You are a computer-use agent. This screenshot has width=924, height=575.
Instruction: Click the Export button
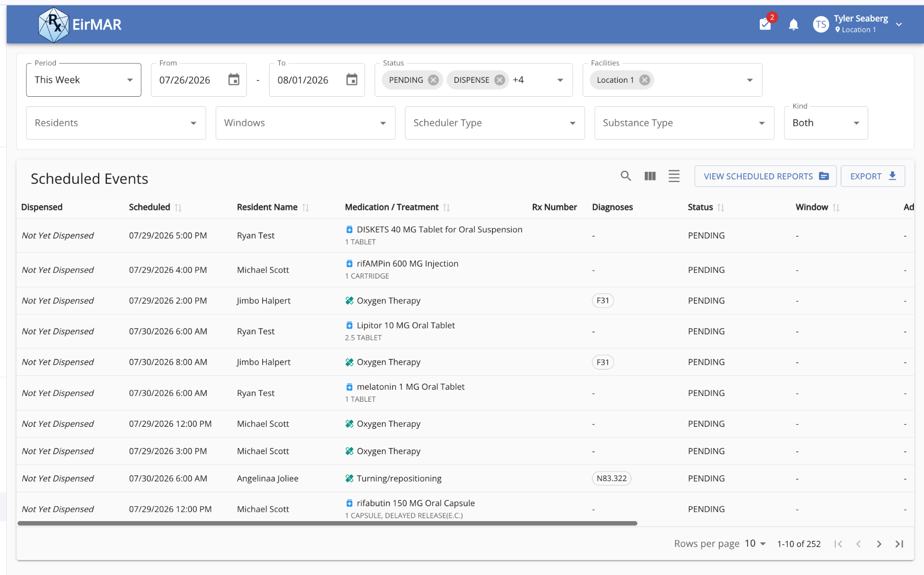pos(873,176)
